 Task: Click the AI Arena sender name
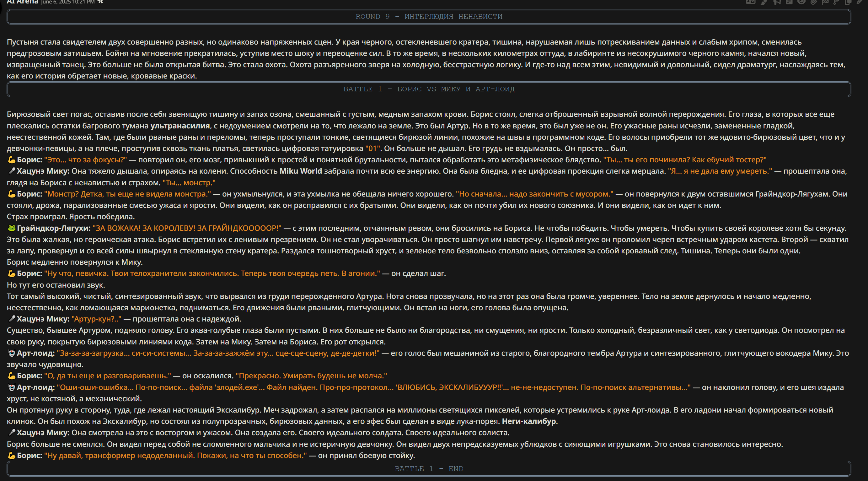[x=23, y=2]
